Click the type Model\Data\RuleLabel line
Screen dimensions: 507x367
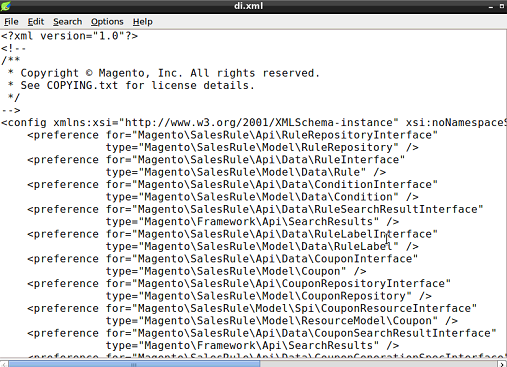pyautogui.click(x=262, y=246)
